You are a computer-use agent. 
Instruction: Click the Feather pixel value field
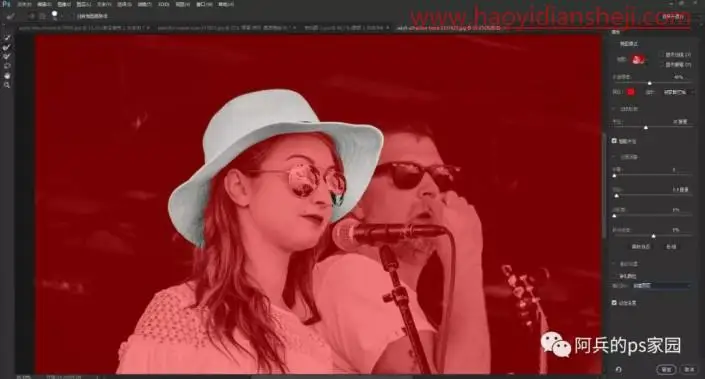tap(680, 190)
